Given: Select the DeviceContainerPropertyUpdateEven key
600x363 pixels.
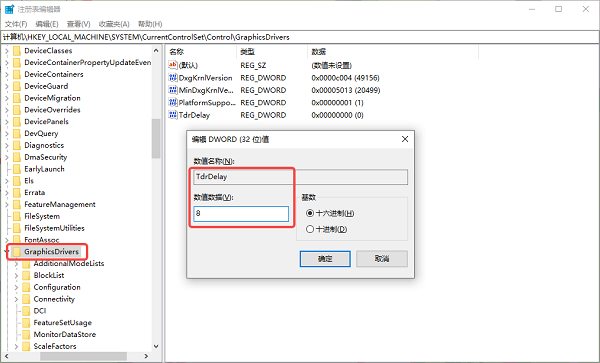Looking at the screenshot, I should pos(88,62).
